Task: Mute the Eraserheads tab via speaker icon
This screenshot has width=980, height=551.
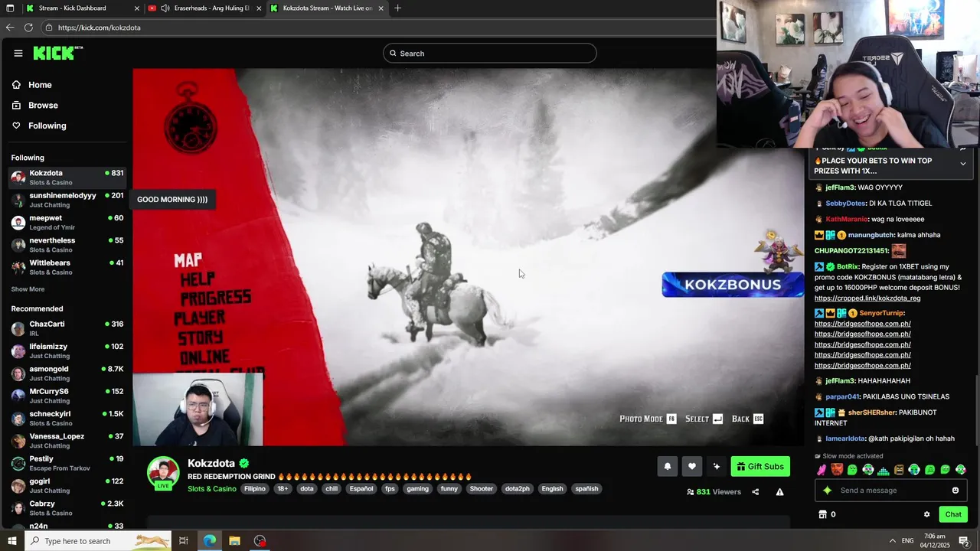Action: pos(165,8)
